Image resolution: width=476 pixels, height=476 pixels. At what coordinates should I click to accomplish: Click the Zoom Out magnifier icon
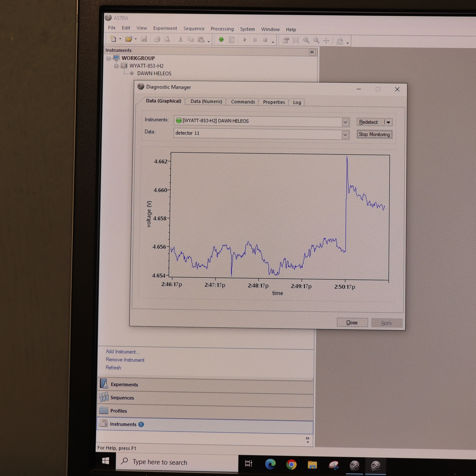coord(316,41)
